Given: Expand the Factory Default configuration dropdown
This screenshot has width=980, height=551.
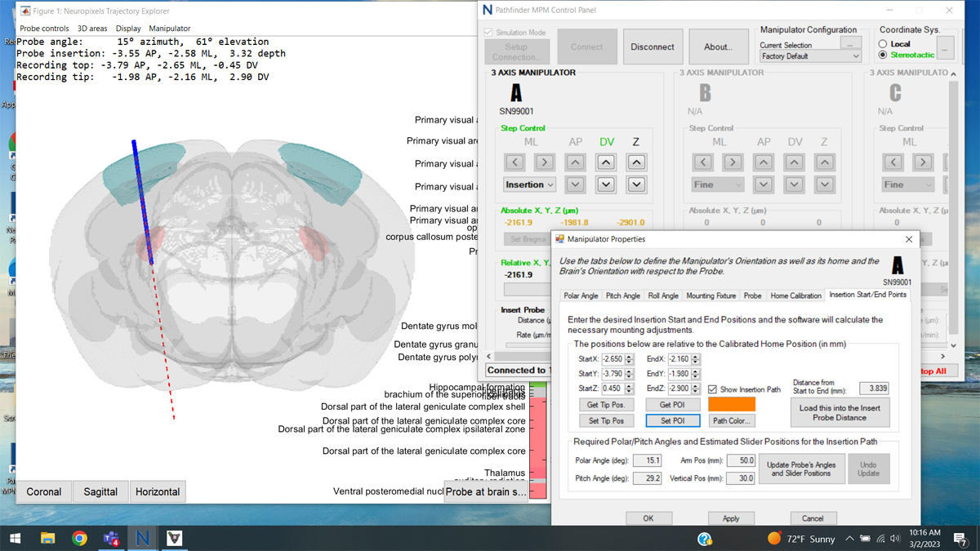Looking at the screenshot, I should (x=809, y=57).
